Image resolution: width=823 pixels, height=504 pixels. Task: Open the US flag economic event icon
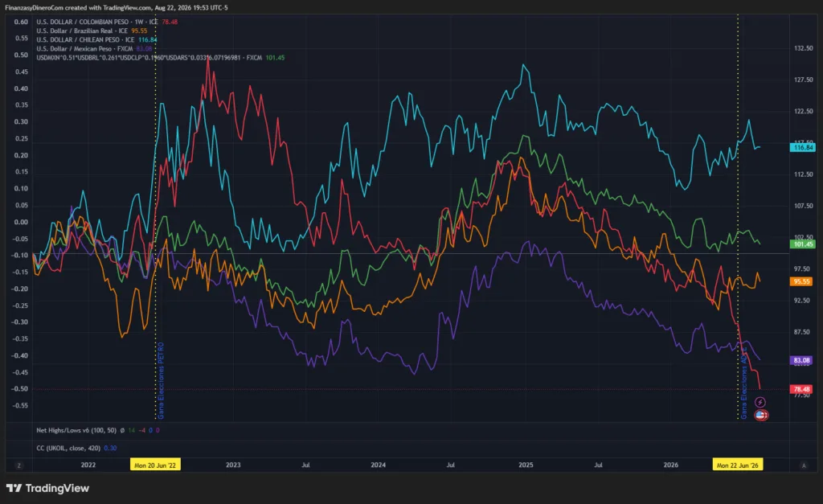point(761,416)
